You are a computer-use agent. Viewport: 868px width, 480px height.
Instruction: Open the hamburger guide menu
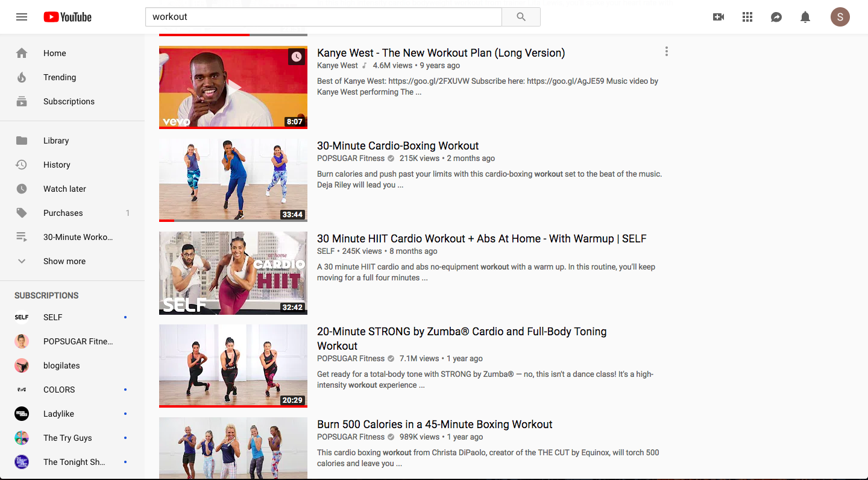click(22, 17)
